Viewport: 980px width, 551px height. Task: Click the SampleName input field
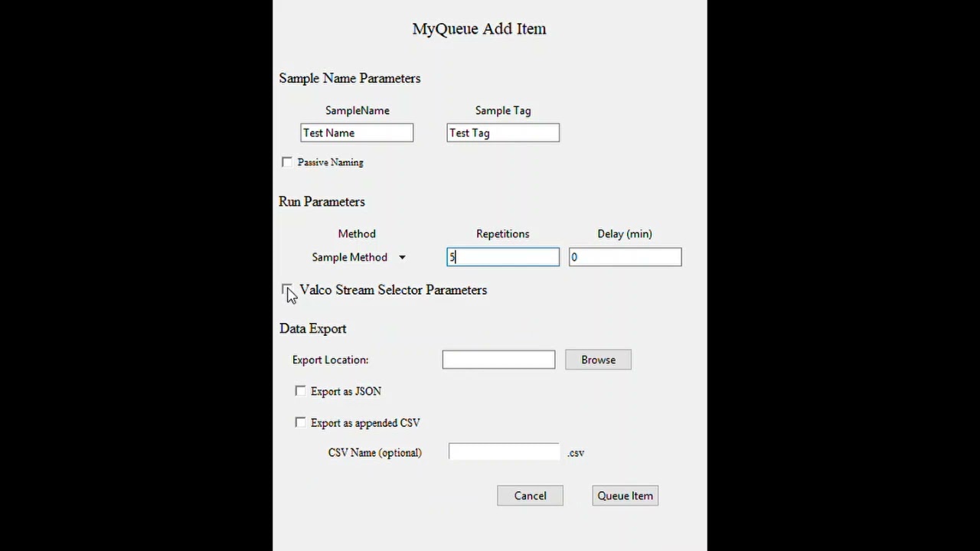point(357,133)
